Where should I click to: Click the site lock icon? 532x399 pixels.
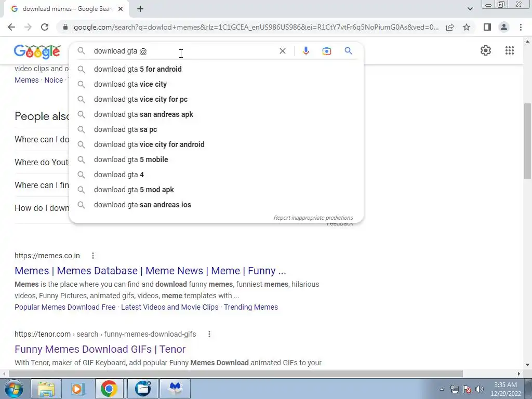tap(65, 27)
